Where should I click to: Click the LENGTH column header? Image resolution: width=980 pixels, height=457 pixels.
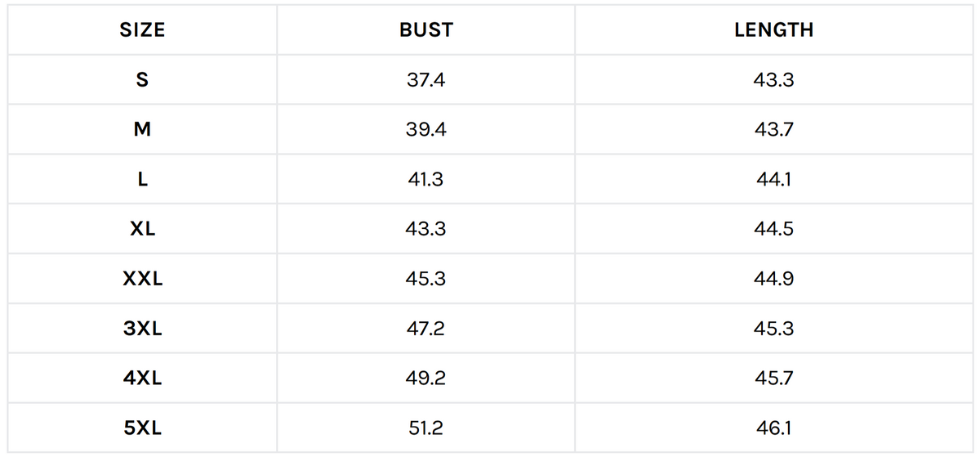(x=773, y=31)
